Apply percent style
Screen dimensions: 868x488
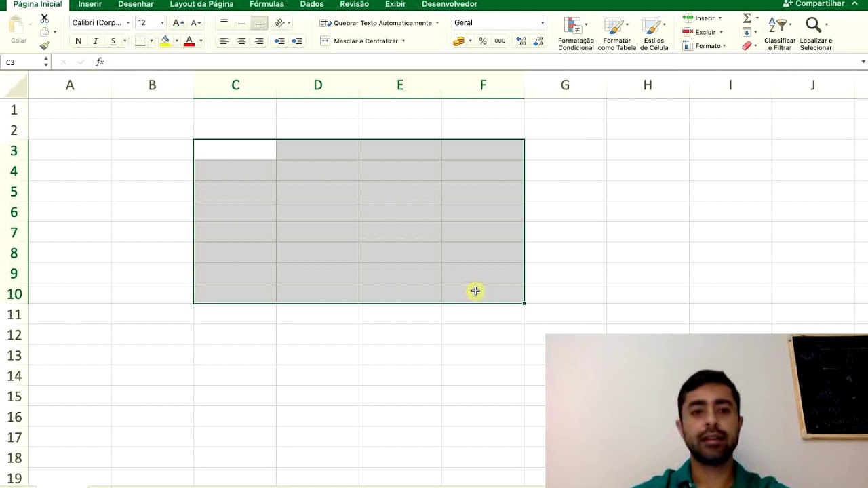click(482, 41)
